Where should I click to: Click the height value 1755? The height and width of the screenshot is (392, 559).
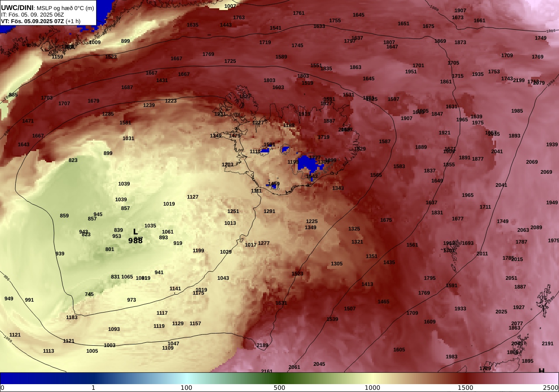335,21
